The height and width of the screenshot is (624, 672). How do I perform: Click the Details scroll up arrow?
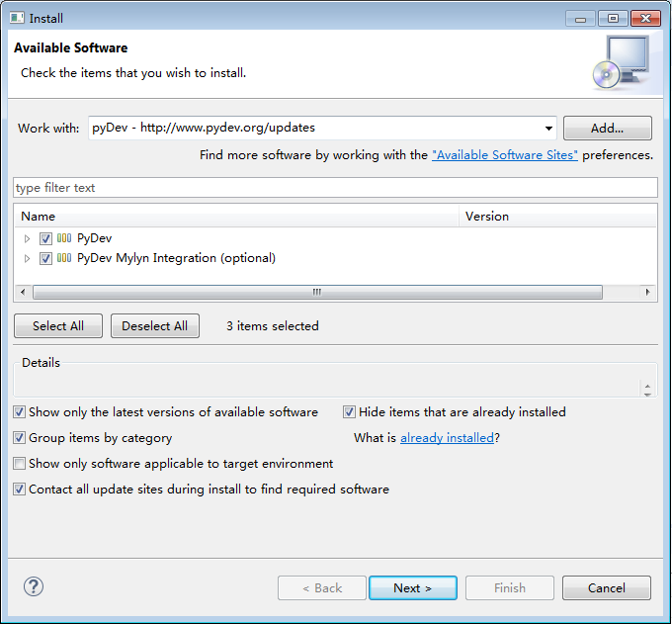(x=647, y=386)
